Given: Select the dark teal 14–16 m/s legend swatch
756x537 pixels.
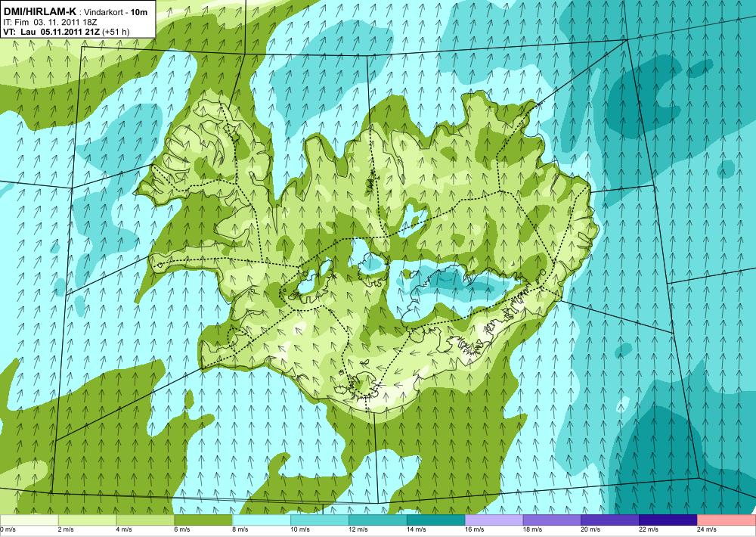Looking at the screenshot, I should [436, 520].
